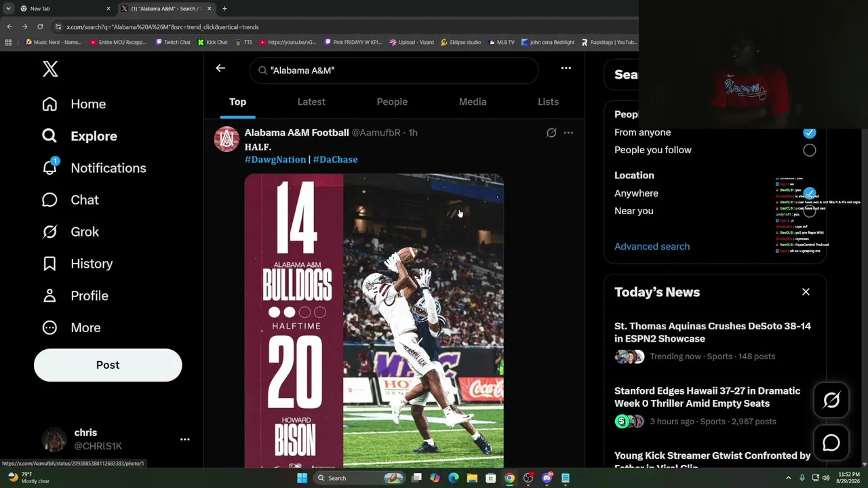Open the MLB TV bookmark
868x488 pixels.
pos(500,42)
